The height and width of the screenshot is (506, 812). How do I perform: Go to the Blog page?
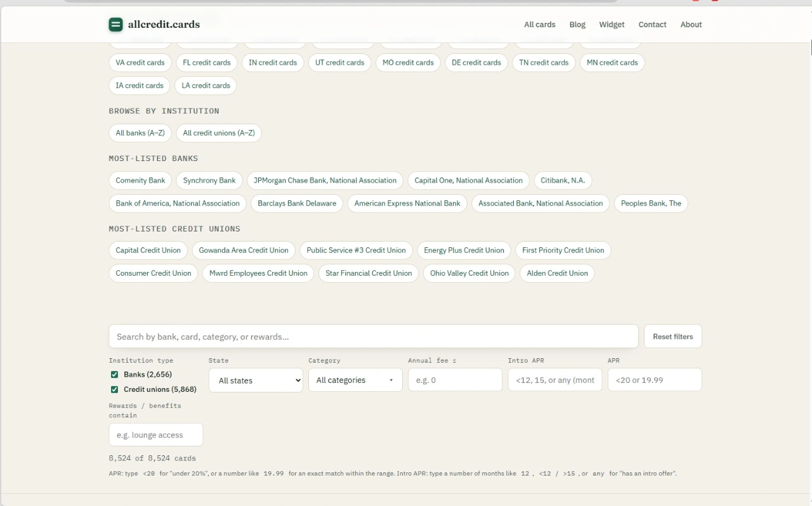click(577, 25)
